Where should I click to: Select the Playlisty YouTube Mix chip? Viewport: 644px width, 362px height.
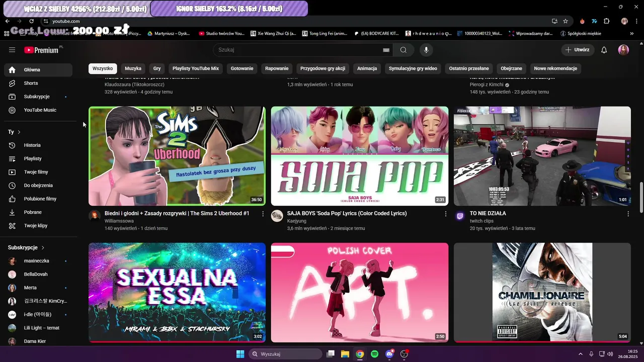(196, 68)
